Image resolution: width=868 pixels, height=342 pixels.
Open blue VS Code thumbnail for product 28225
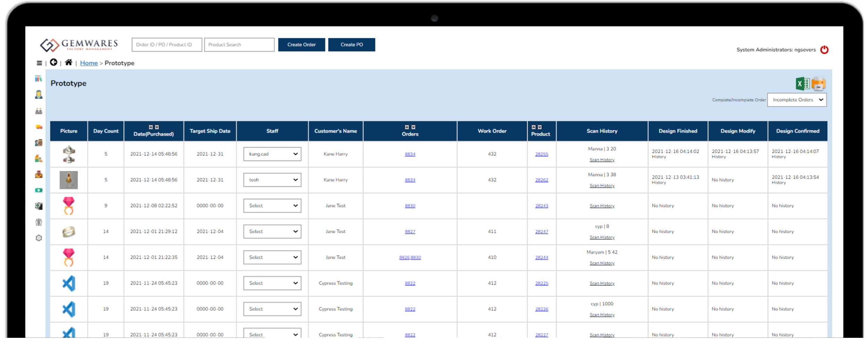tap(69, 283)
